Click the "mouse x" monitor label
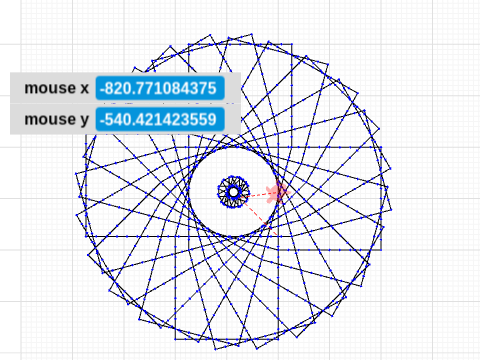The height and width of the screenshot is (360, 480). [x=56, y=88]
